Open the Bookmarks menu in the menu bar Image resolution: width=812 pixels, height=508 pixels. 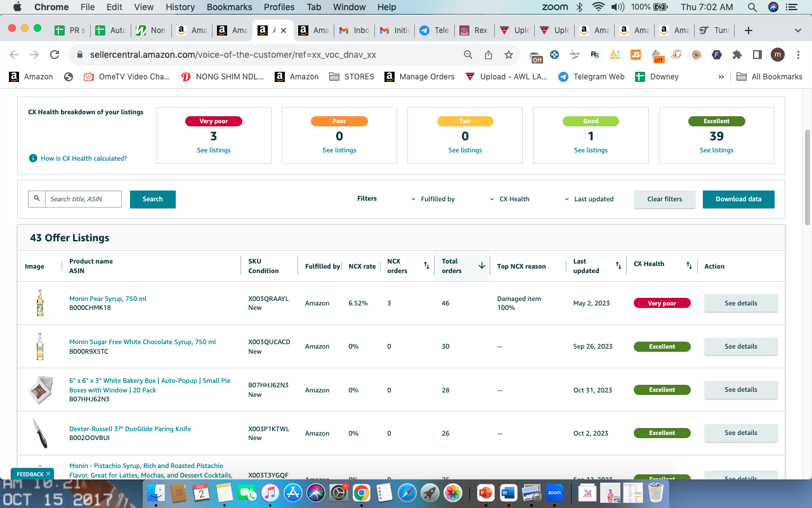tap(230, 7)
